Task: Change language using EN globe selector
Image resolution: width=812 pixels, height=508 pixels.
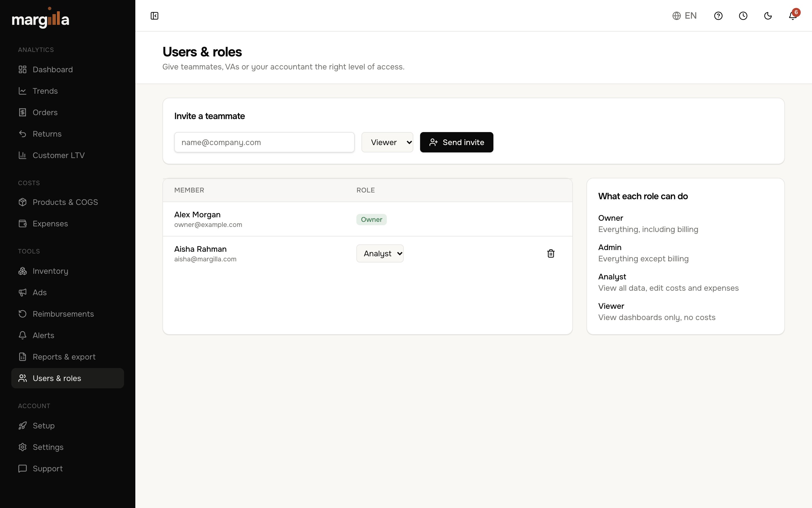Action: point(685,16)
